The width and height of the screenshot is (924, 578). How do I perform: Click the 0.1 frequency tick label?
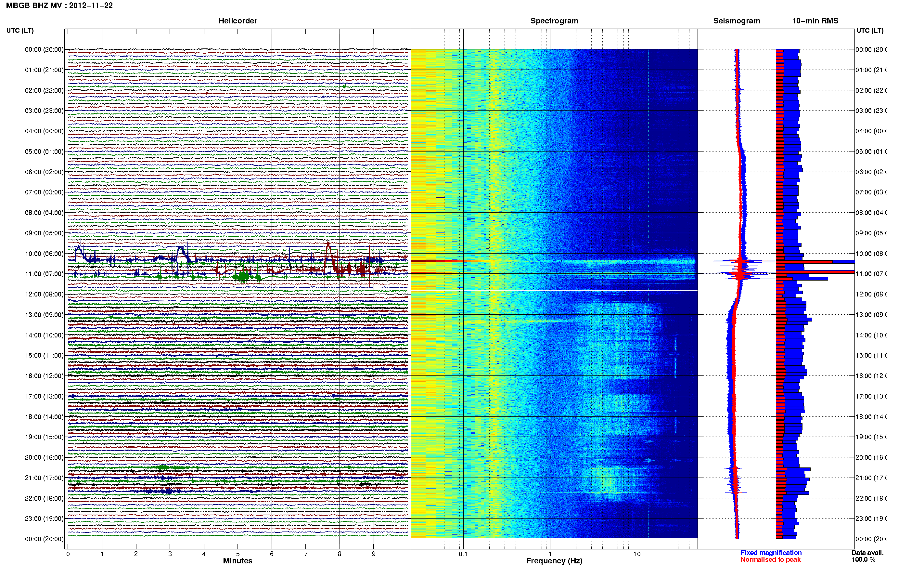(x=463, y=554)
